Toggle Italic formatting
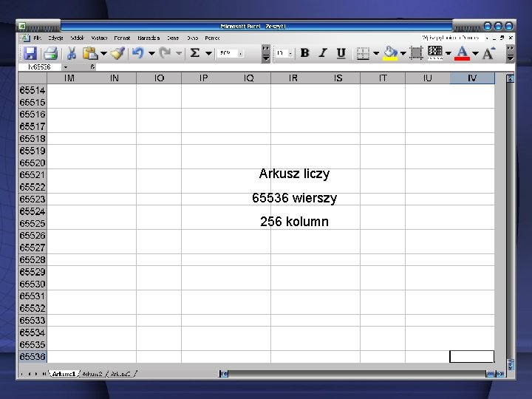Image resolution: width=532 pixels, height=399 pixels. pos(323,53)
